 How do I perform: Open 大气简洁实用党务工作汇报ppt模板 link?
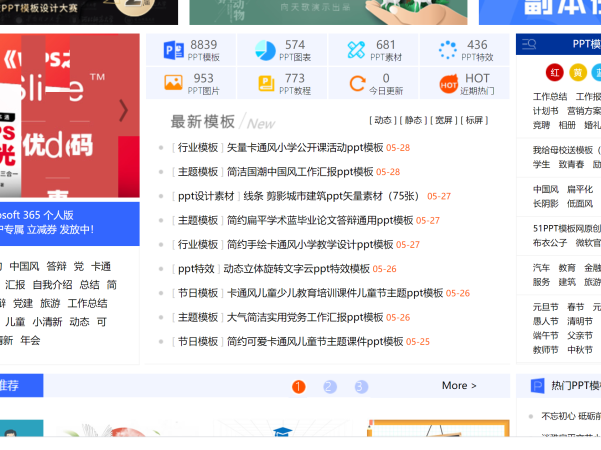pos(305,317)
